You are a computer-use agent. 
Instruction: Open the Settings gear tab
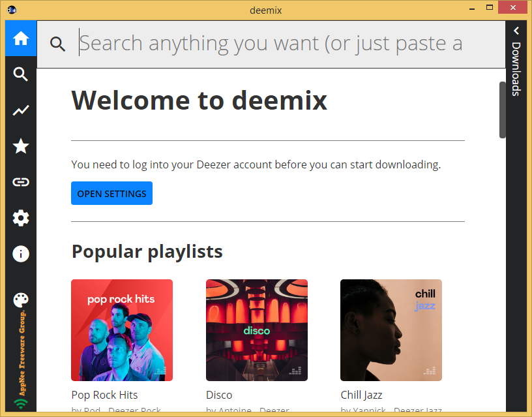click(21, 218)
